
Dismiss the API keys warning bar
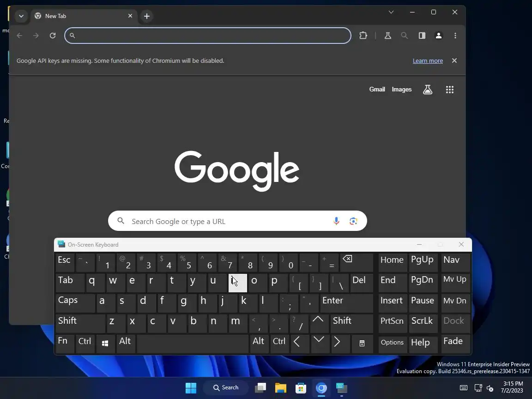[x=454, y=60]
